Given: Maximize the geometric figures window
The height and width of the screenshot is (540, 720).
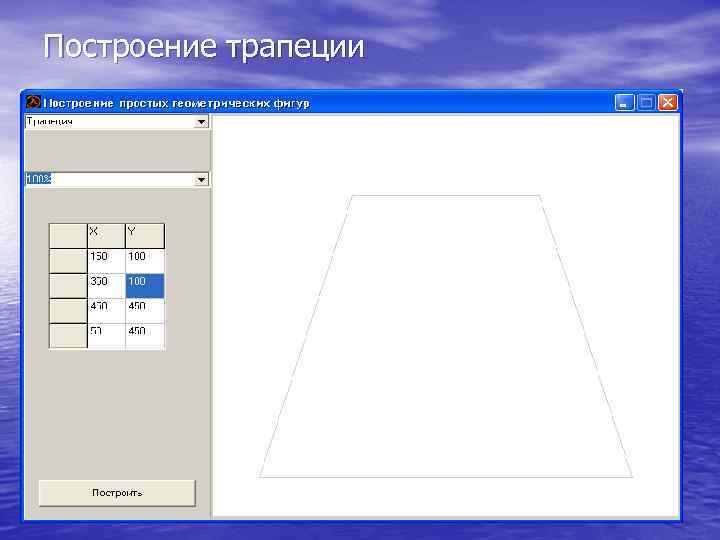Looking at the screenshot, I should click(646, 103).
